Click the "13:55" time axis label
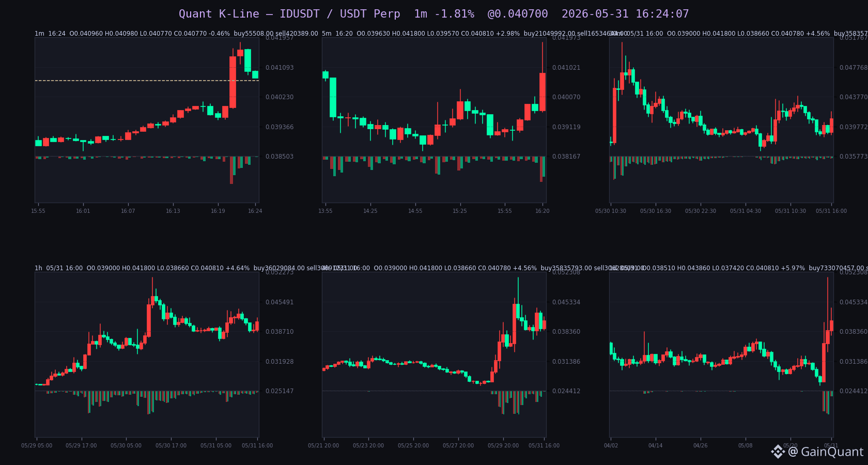868x465 pixels. (x=326, y=211)
